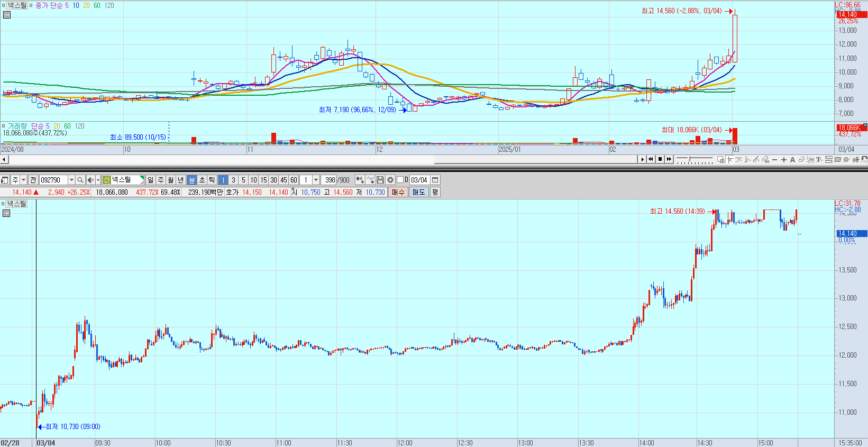Select the 5-minute interval button
The width and height of the screenshot is (868, 447).
(243, 180)
